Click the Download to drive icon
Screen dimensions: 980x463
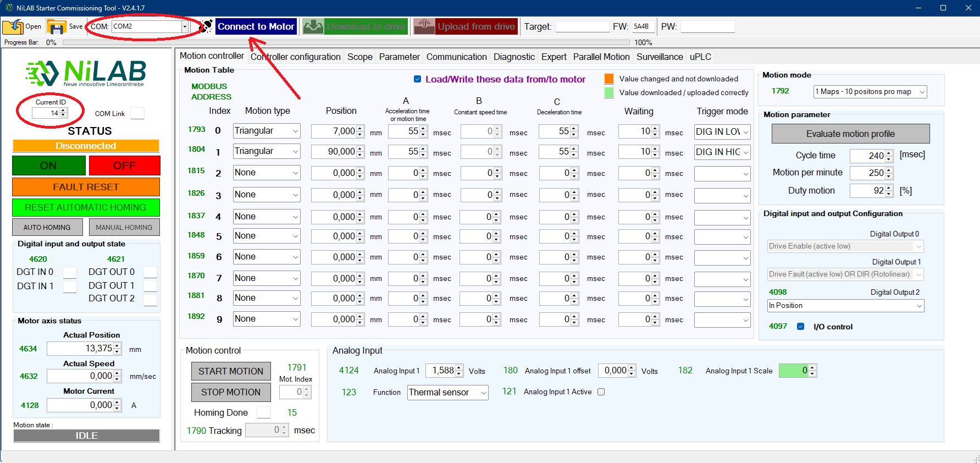pos(313,26)
